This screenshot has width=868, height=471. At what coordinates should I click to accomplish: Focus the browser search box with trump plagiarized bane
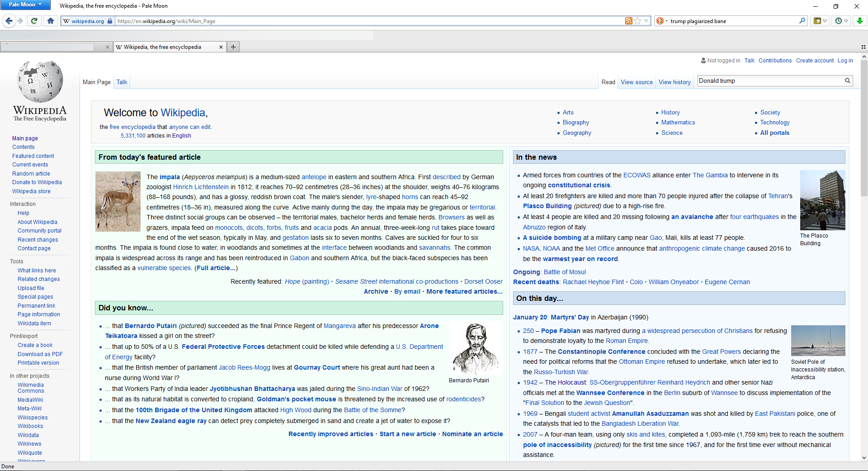[x=733, y=21]
